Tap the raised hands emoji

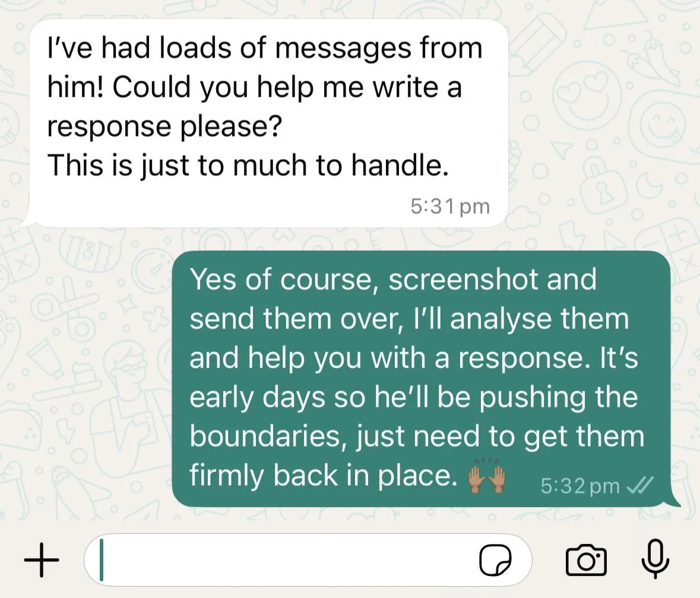pyautogui.click(x=487, y=476)
